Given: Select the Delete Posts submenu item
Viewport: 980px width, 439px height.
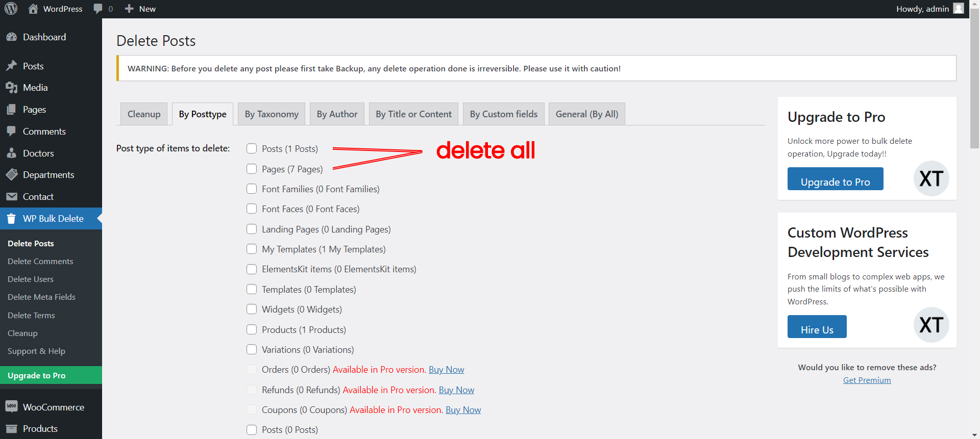Looking at the screenshot, I should 31,244.
